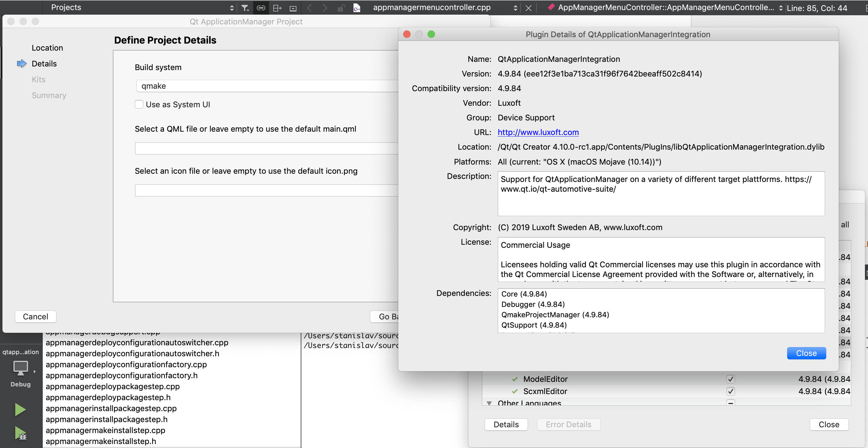Click the split panel icon

(x=277, y=8)
